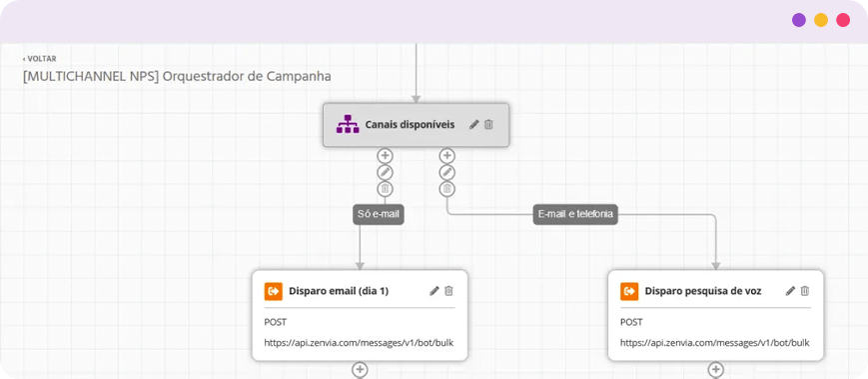The width and height of the screenshot is (868, 379).
Task: Add step below Disparo pesquisa de voz
Action: click(716, 370)
